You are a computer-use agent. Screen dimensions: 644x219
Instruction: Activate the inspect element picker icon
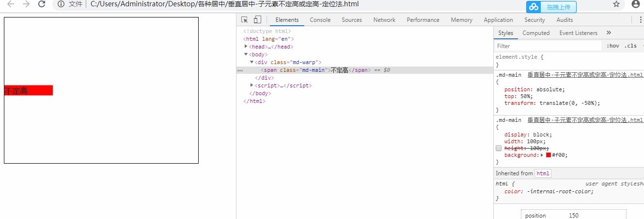coord(245,20)
